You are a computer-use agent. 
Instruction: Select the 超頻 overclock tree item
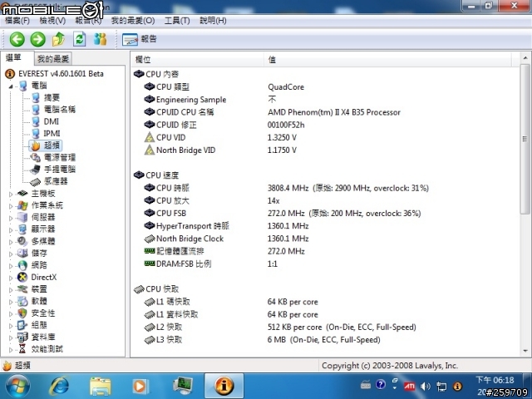tap(52, 145)
